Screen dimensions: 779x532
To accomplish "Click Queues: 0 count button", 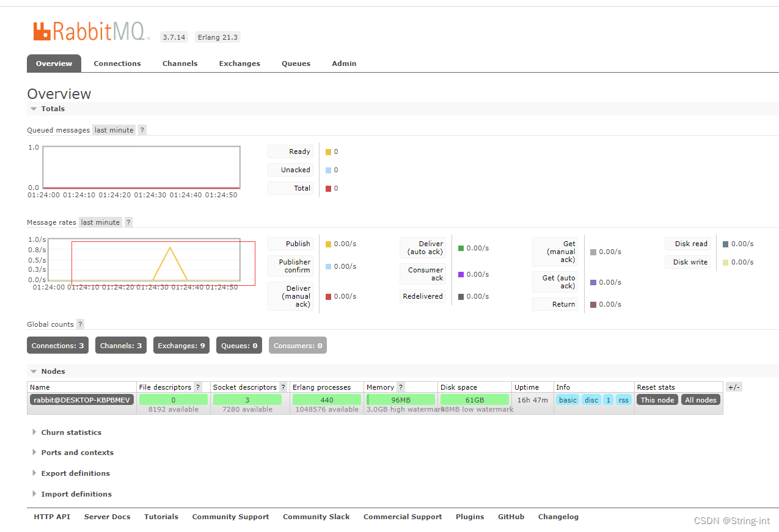I will tap(239, 346).
